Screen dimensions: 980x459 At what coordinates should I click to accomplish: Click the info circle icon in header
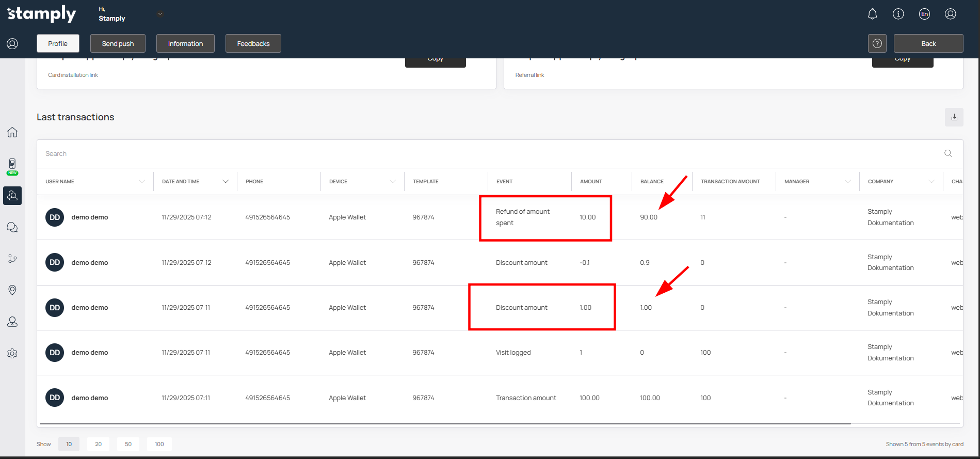(898, 14)
